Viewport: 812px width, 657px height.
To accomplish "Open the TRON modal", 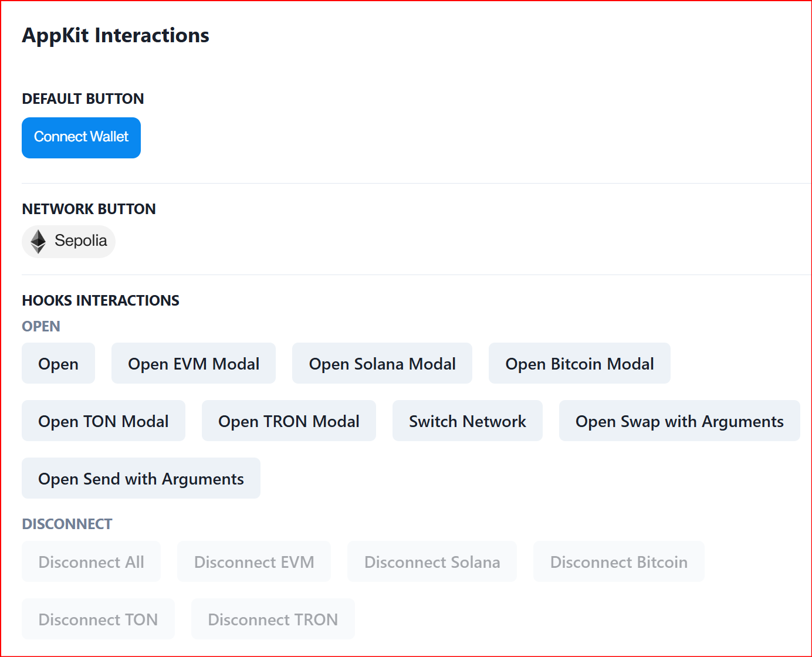I will [289, 421].
